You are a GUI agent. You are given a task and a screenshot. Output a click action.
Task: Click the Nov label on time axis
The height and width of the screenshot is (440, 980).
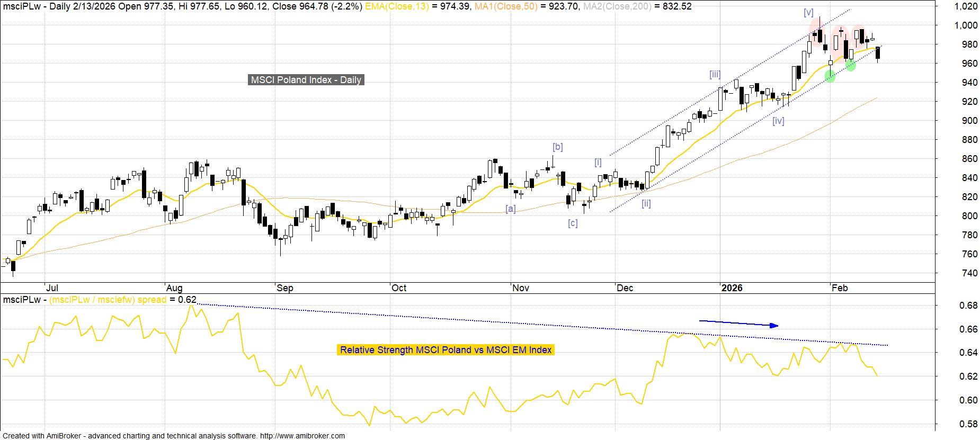[x=521, y=288]
